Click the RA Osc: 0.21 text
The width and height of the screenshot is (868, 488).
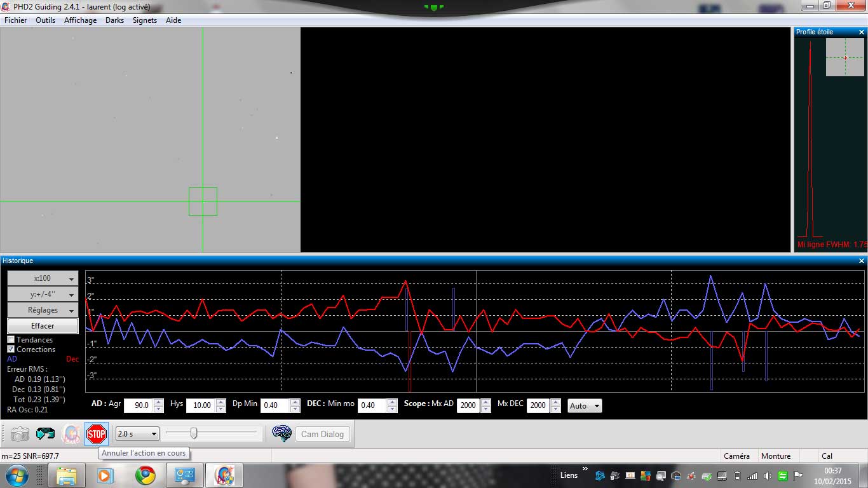[x=27, y=410]
